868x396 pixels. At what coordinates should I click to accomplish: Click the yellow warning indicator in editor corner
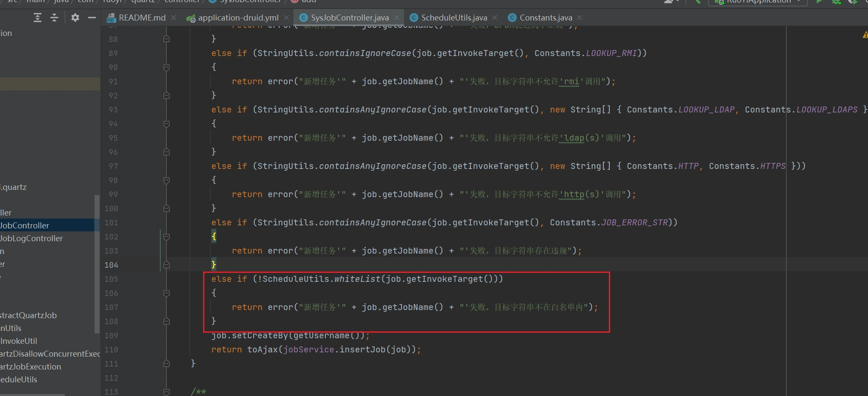(x=865, y=35)
